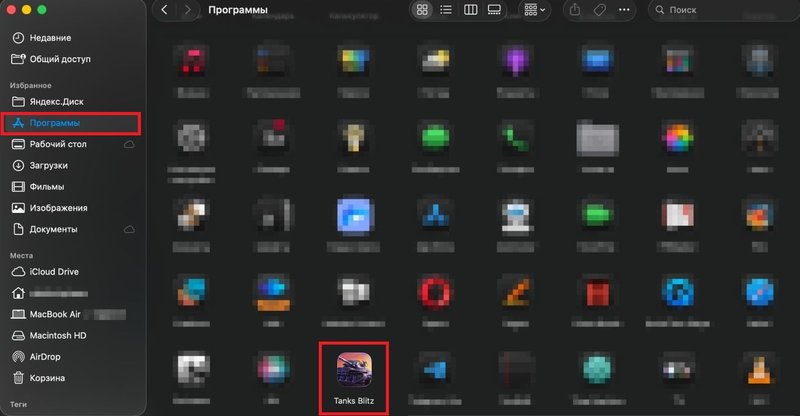Screen dimensions: 800x416
Task: Open the grouping options dropdown
Action: click(535, 10)
